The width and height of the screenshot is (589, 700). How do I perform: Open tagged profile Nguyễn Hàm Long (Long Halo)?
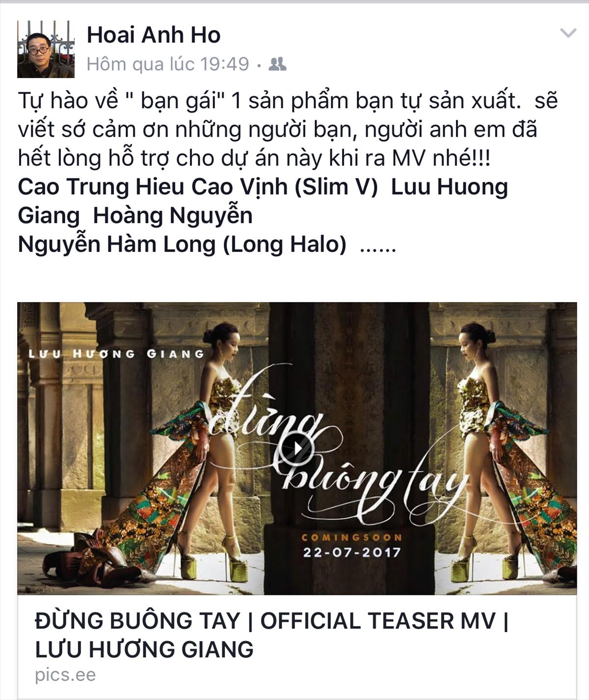pos(182,244)
